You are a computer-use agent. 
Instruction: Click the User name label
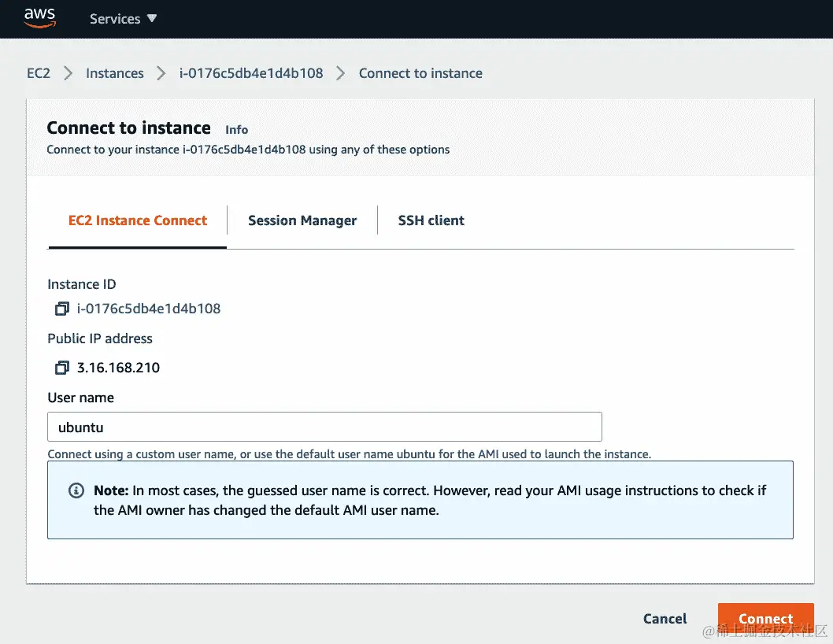pyautogui.click(x=81, y=398)
